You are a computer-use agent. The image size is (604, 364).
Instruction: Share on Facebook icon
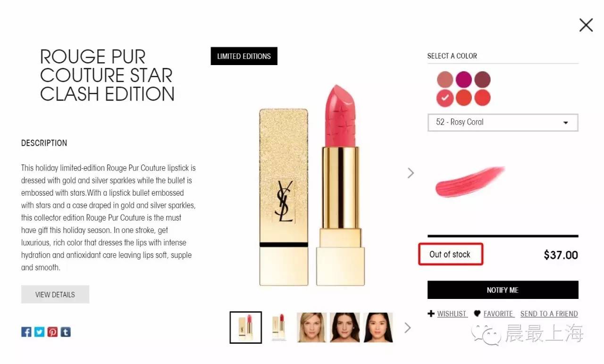(26, 332)
